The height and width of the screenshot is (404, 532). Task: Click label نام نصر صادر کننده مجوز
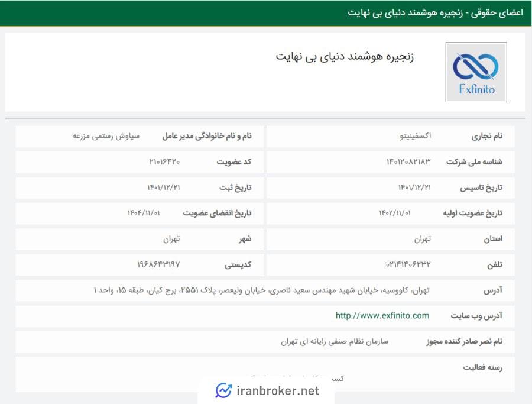point(465,341)
